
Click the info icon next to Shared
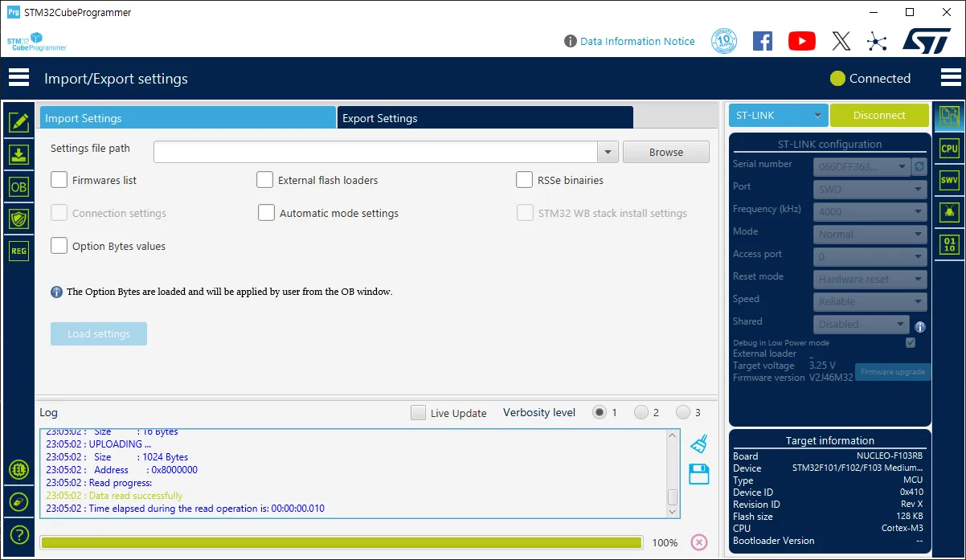(920, 327)
